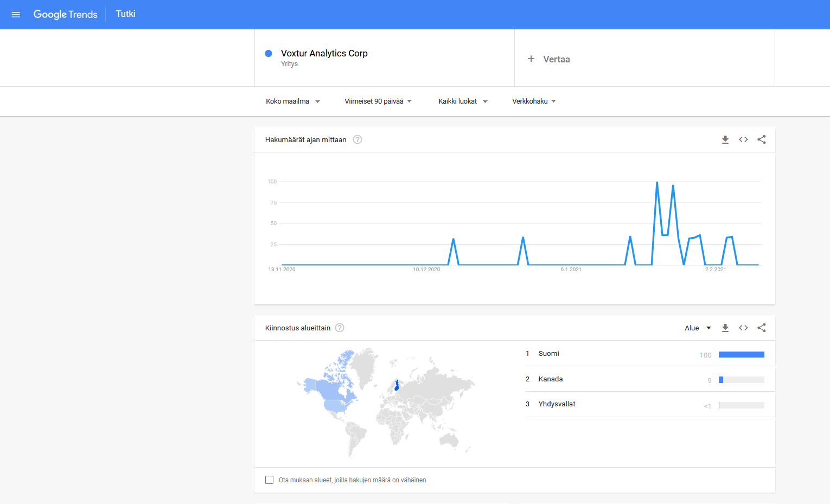
Task: Open the Alue region type dropdown
Action: (x=698, y=328)
